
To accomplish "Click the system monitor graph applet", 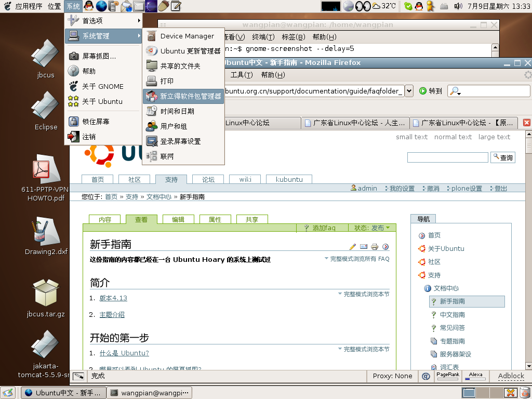I will 331,6.
